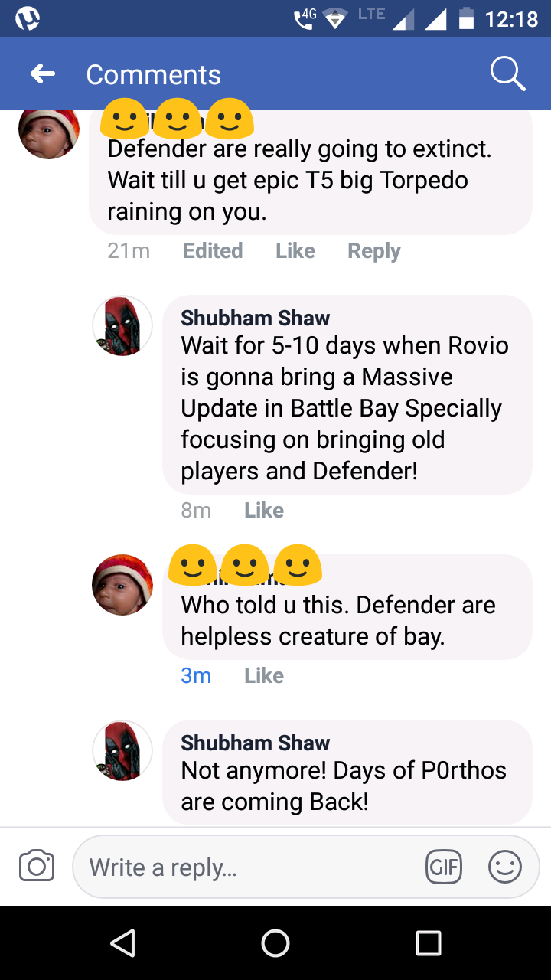Open Shubham Shaw's profile name in Rovio comment
The image size is (551, 980).
pos(256,318)
